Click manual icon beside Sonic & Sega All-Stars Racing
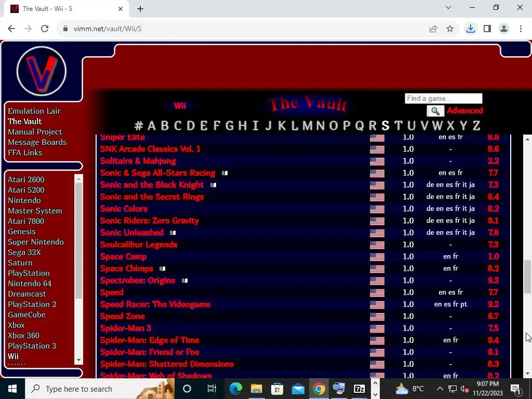 point(224,173)
